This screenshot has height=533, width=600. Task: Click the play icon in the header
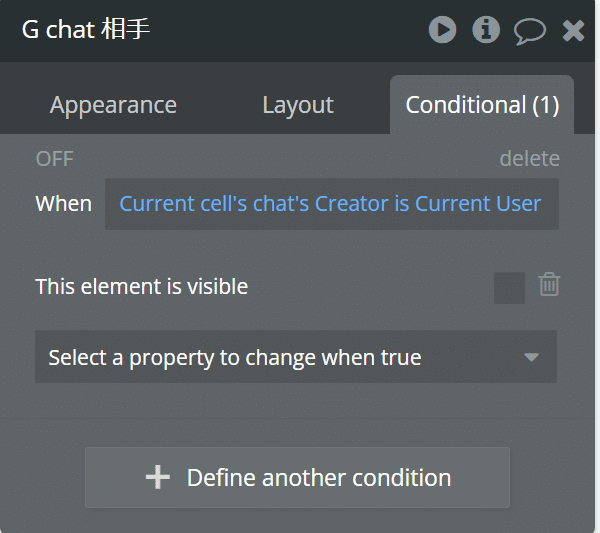pos(442,30)
